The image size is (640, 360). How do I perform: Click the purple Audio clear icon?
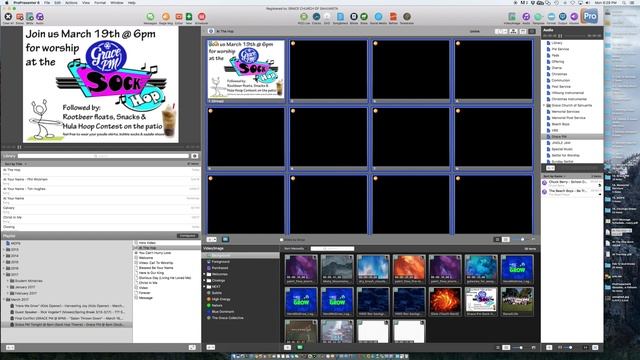coord(40,17)
